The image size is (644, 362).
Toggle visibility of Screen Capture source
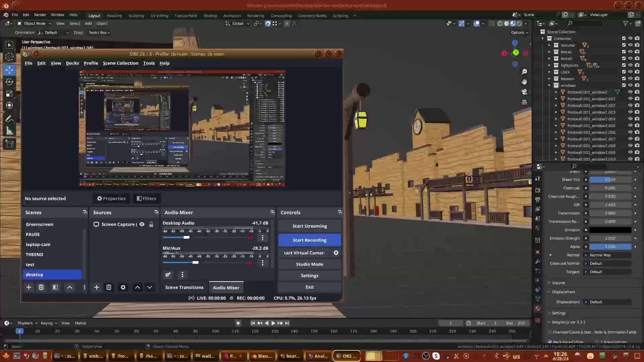pyautogui.click(x=142, y=224)
